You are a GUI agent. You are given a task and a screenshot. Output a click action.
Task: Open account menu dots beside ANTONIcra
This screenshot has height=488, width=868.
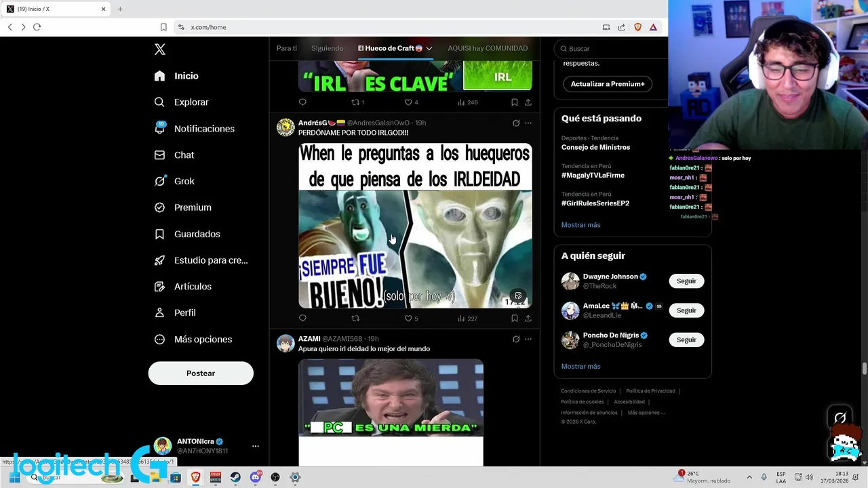tap(256, 446)
